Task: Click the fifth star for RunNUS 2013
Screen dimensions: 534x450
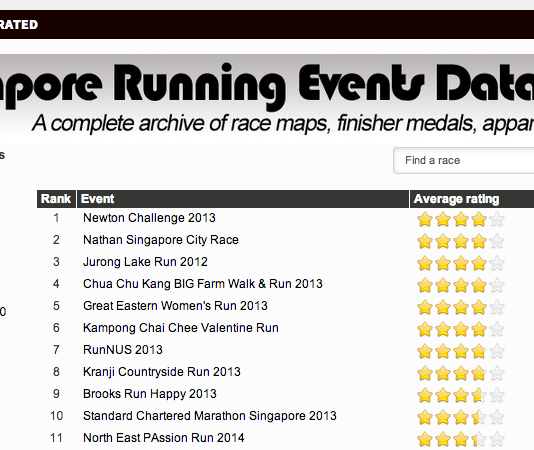Action: click(x=497, y=351)
